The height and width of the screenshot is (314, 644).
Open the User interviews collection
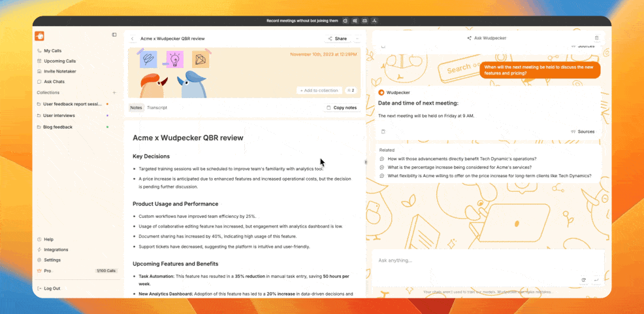tap(59, 116)
